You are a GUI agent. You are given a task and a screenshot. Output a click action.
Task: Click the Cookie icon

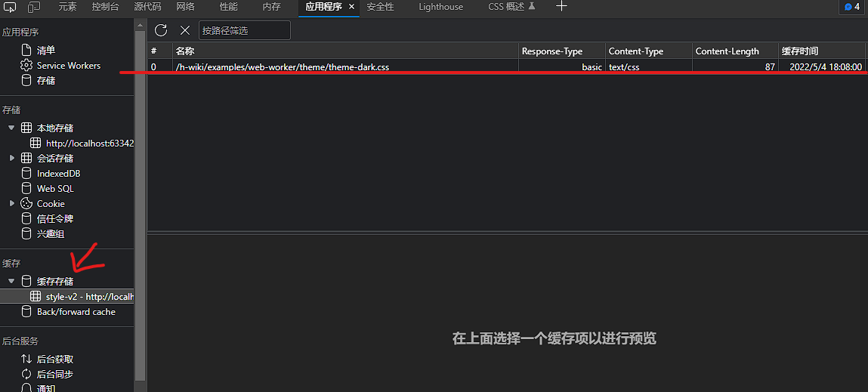point(26,204)
